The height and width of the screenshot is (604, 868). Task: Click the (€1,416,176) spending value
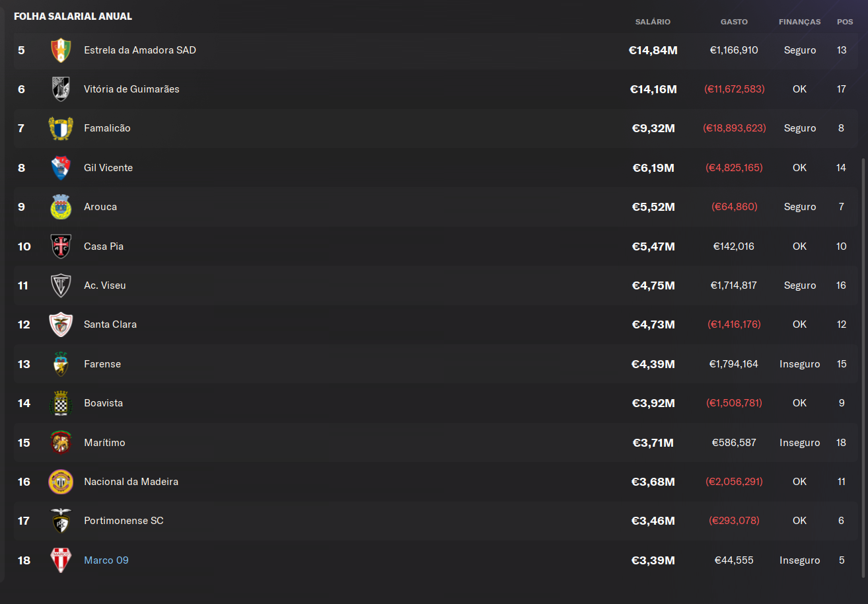click(734, 324)
